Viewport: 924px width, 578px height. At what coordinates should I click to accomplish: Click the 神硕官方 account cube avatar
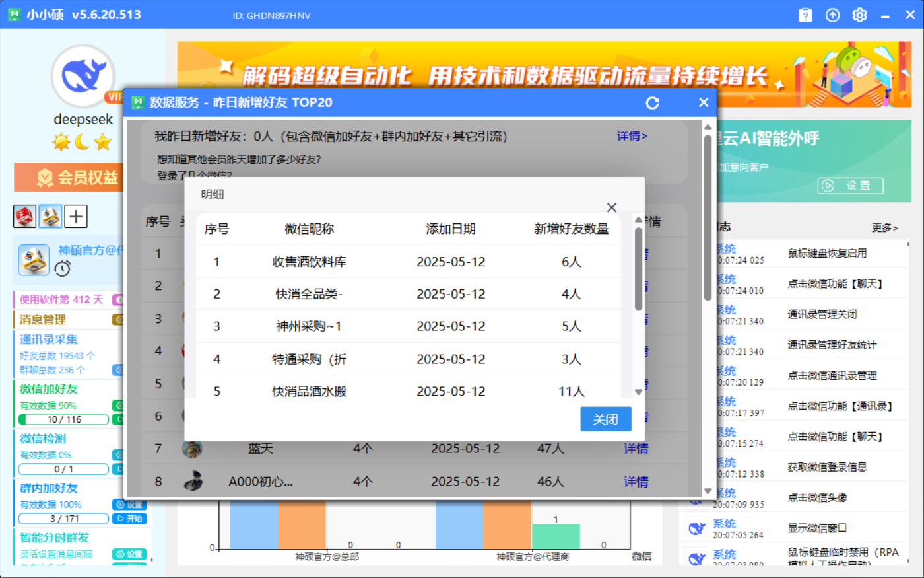(34, 260)
